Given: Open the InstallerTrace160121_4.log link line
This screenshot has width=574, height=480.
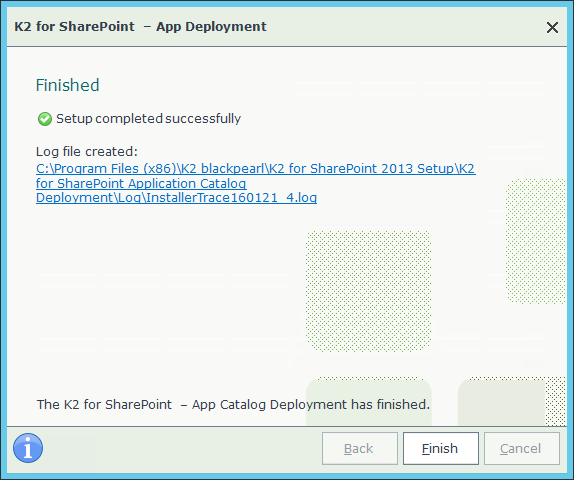Looking at the screenshot, I should (176, 198).
